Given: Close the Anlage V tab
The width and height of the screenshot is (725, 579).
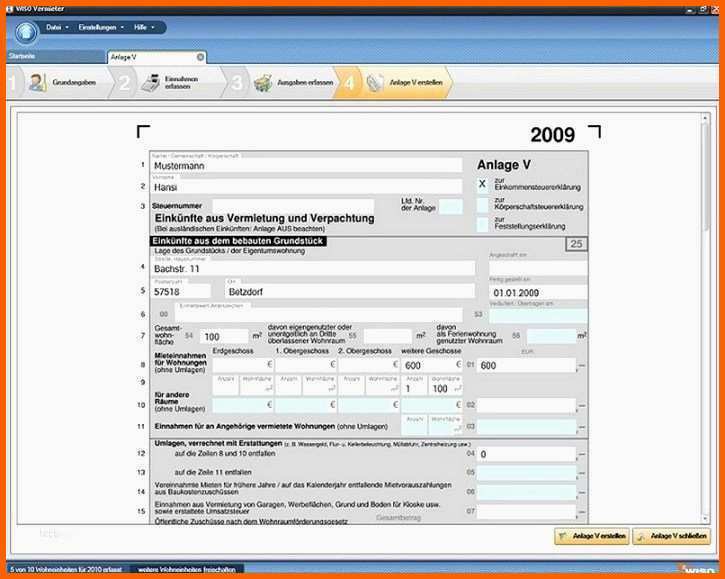Looking at the screenshot, I should (200, 57).
